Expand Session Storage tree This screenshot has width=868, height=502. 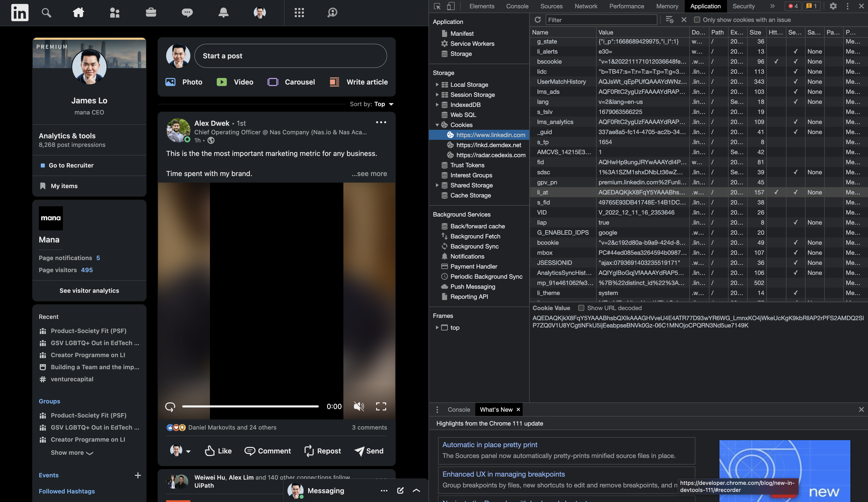click(x=437, y=95)
